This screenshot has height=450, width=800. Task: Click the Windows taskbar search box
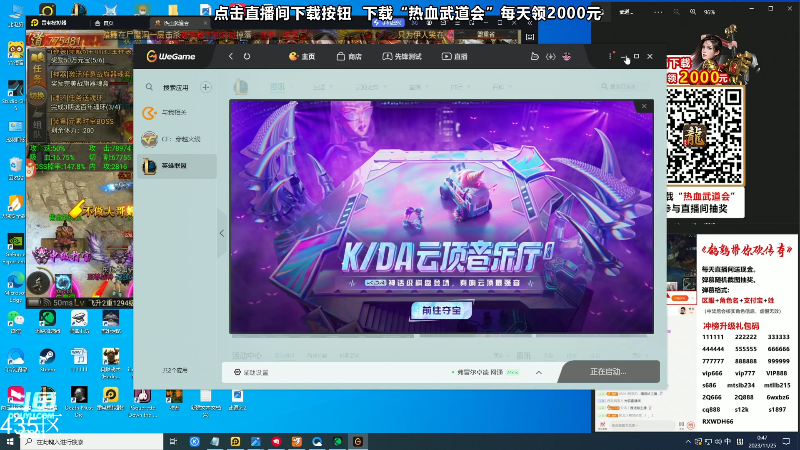pyautogui.click(x=92, y=441)
